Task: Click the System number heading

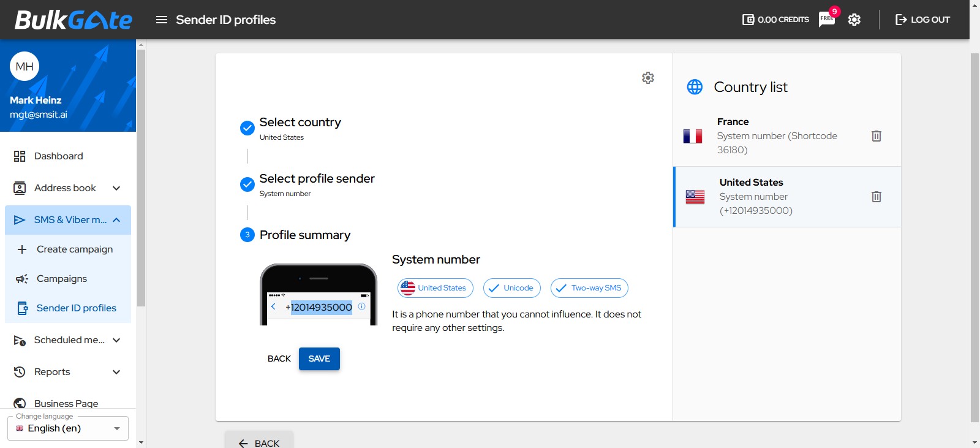Action: click(x=436, y=259)
